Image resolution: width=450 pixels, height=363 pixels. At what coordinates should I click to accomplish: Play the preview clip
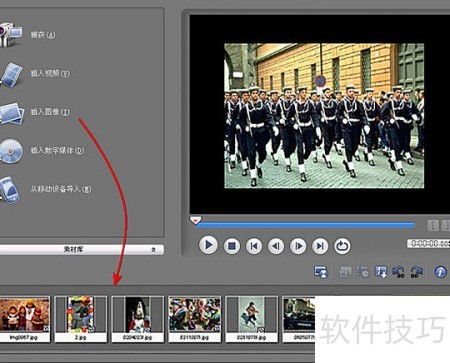pos(208,246)
